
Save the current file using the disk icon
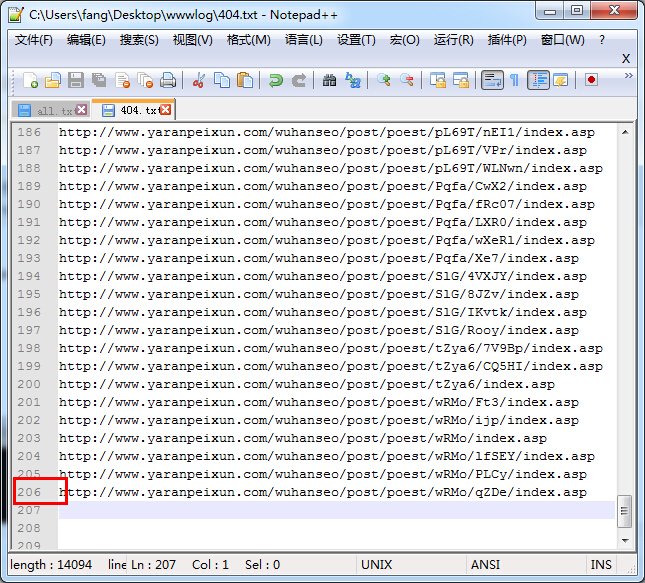click(x=76, y=80)
